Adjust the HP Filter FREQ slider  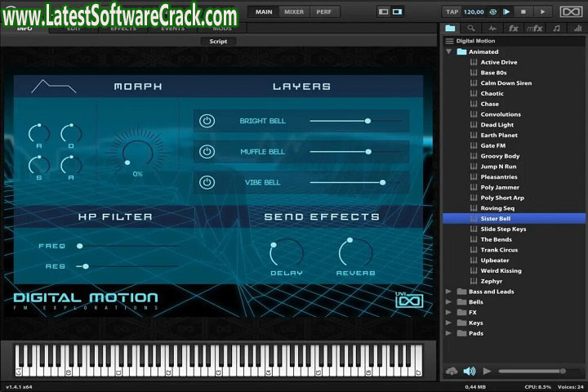click(80, 246)
